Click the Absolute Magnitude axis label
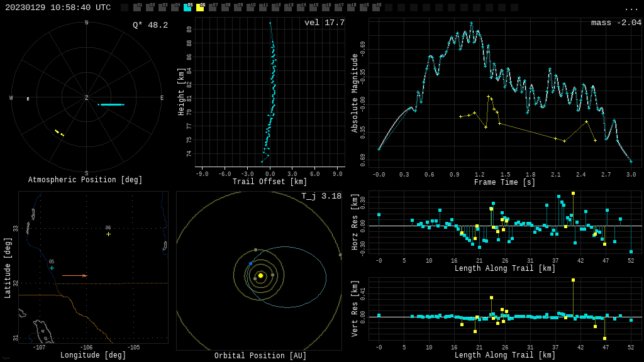This screenshot has height=362, width=644. click(x=355, y=93)
